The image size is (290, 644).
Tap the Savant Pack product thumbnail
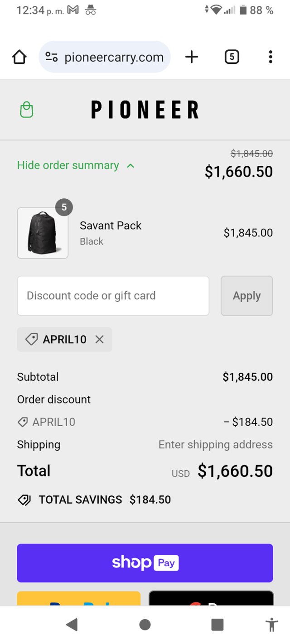point(43,233)
